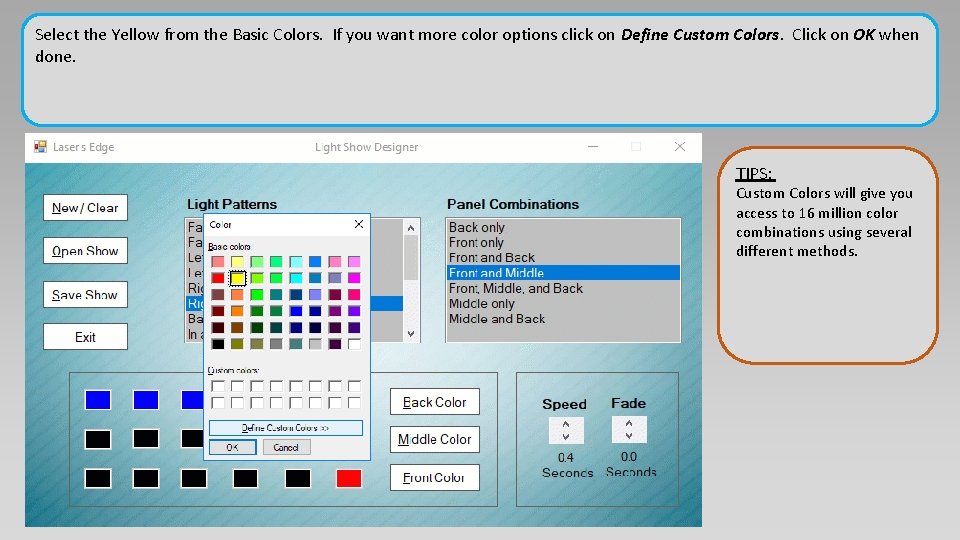This screenshot has width=960, height=540.
Task: Select 'Front, Middle, and Back' combination
Action: click(563, 288)
